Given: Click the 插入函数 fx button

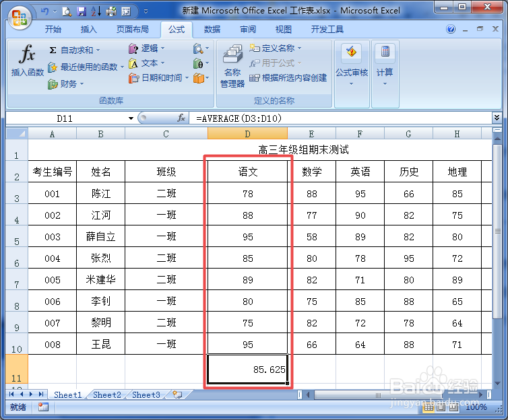Looking at the screenshot, I should (x=27, y=60).
